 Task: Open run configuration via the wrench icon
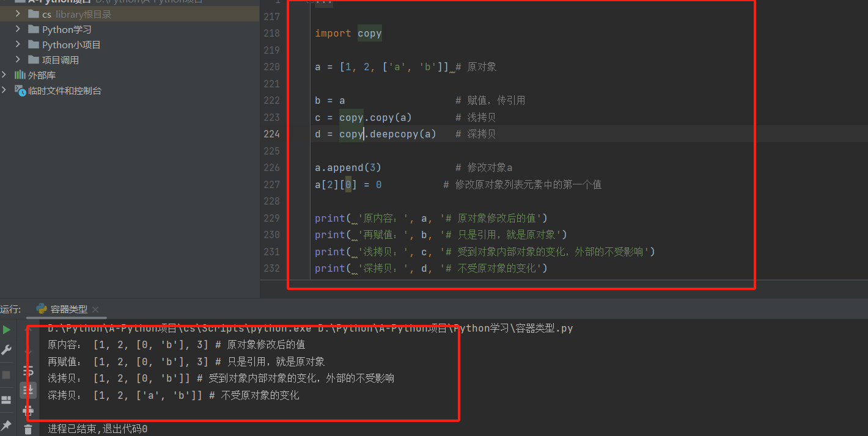tap(6, 350)
